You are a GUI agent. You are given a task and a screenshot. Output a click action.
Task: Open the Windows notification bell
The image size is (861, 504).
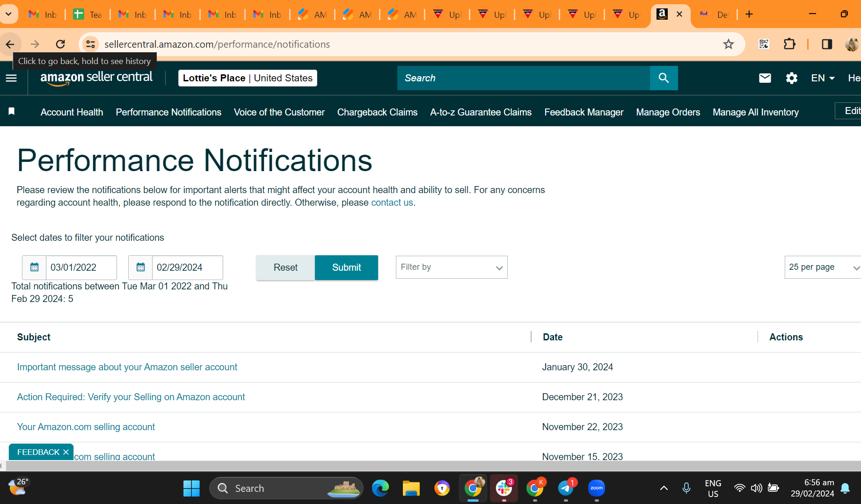[x=846, y=489]
